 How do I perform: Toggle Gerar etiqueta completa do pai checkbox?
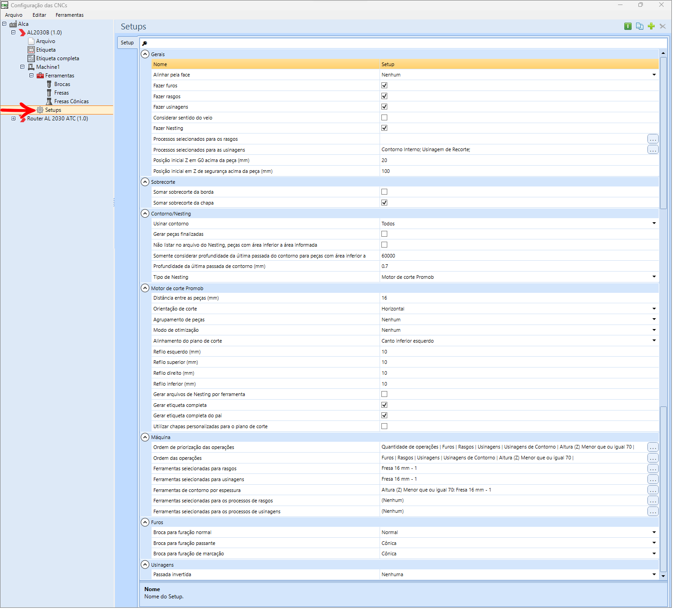(x=384, y=415)
